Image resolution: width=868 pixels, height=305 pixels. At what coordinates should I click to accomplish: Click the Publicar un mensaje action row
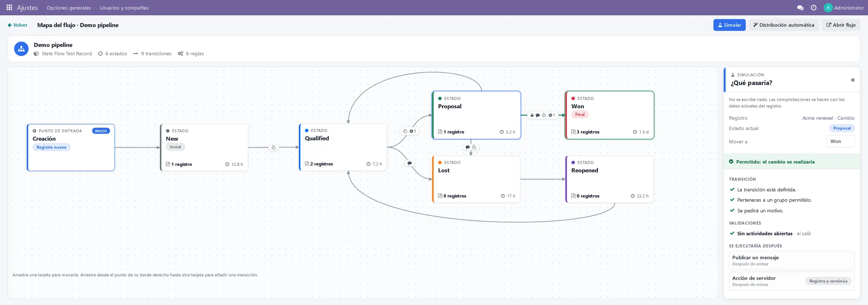pyautogui.click(x=791, y=260)
